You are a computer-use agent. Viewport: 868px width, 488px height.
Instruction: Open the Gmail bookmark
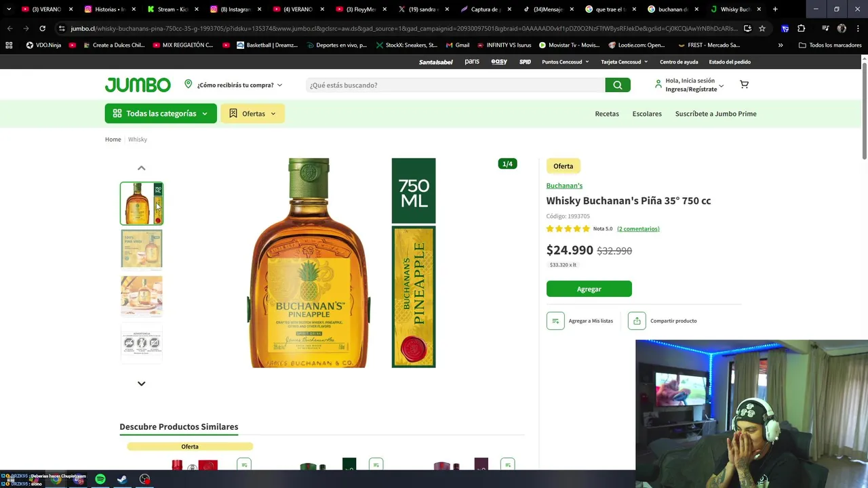tap(457, 45)
